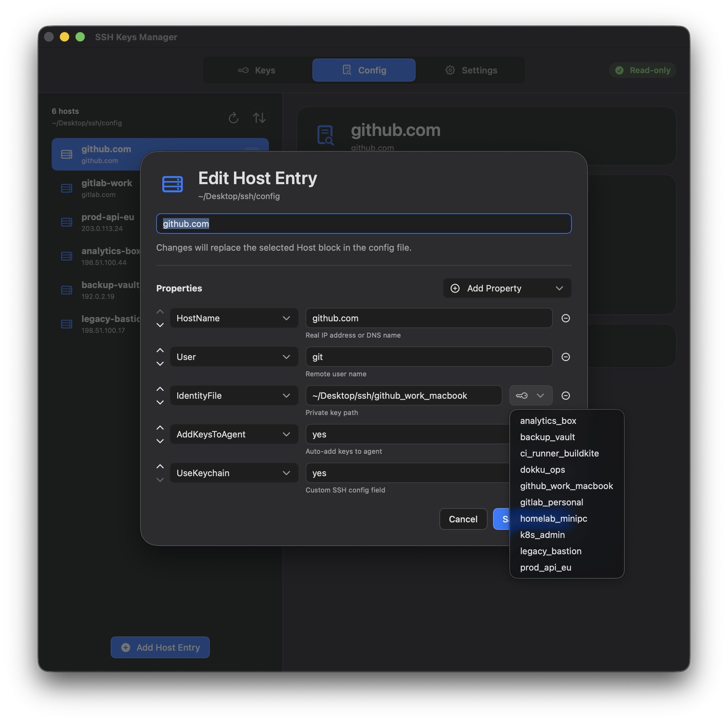
Task: Click the reload config icon in the hosts sidebar
Action: pyautogui.click(x=233, y=118)
